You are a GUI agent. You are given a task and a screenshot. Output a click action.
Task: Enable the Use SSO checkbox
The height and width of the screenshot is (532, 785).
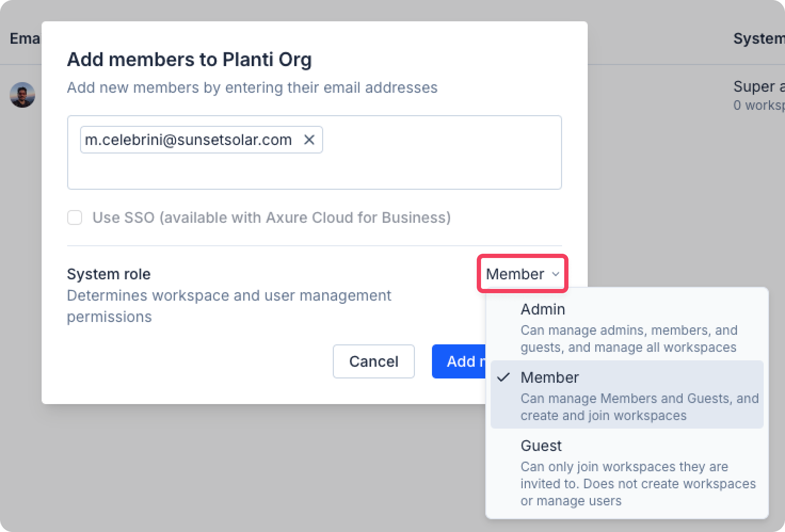[x=75, y=217]
